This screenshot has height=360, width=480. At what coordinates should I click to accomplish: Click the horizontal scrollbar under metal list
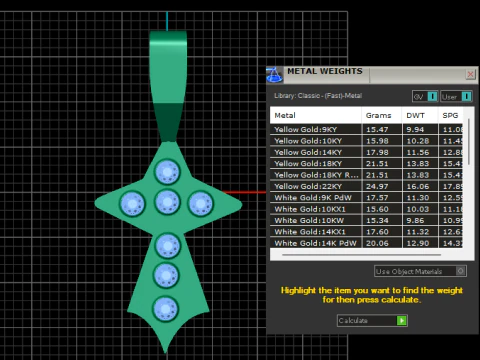(361, 255)
